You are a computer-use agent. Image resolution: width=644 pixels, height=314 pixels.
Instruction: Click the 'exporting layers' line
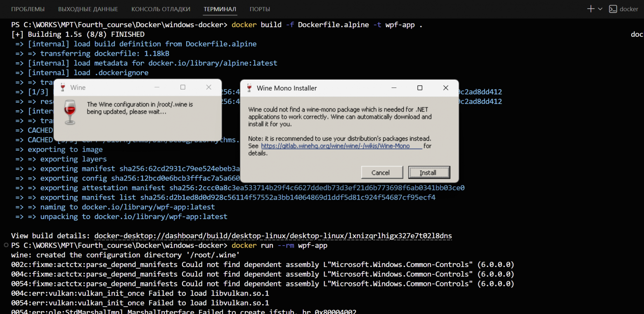click(x=61, y=159)
